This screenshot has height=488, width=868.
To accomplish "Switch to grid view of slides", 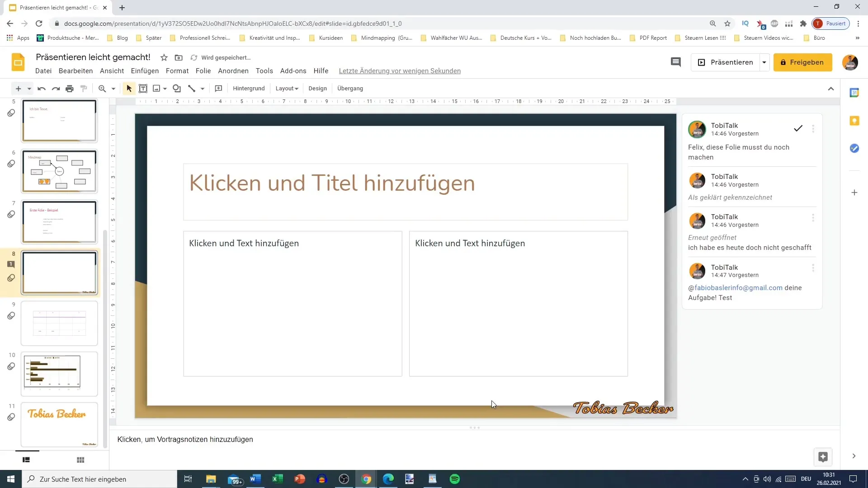I will pos(80,460).
